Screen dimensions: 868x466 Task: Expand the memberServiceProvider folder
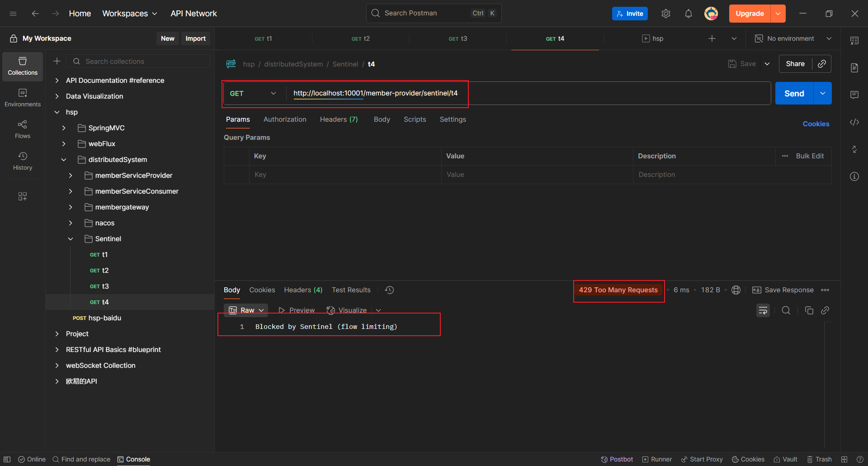pyautogui.click(x=71, y=176)
